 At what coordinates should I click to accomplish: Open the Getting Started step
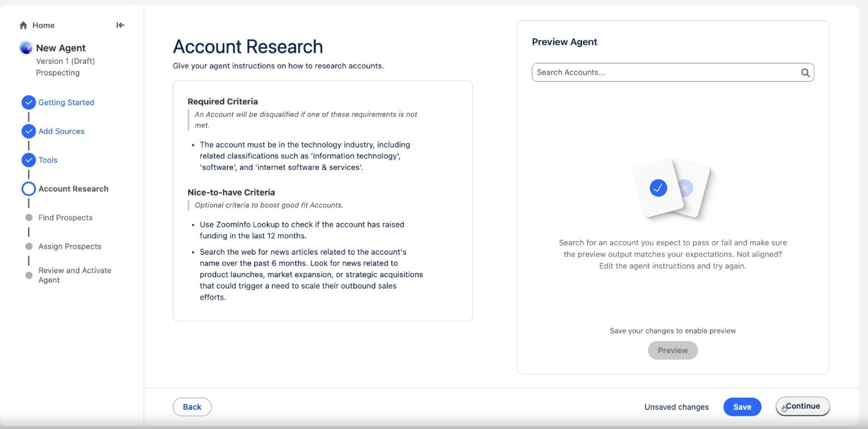(x=66, y=103)
